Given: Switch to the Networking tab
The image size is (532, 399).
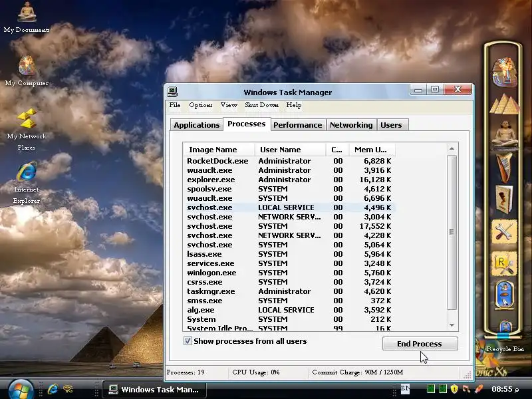Looking at the screenshot, I should 351,125.
